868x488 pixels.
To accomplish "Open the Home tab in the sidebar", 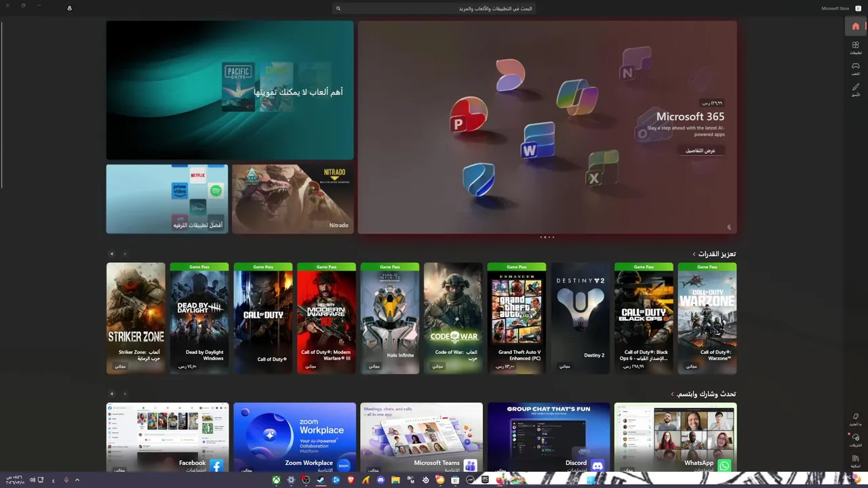I will pyautogui.click(x=856, y=26).
